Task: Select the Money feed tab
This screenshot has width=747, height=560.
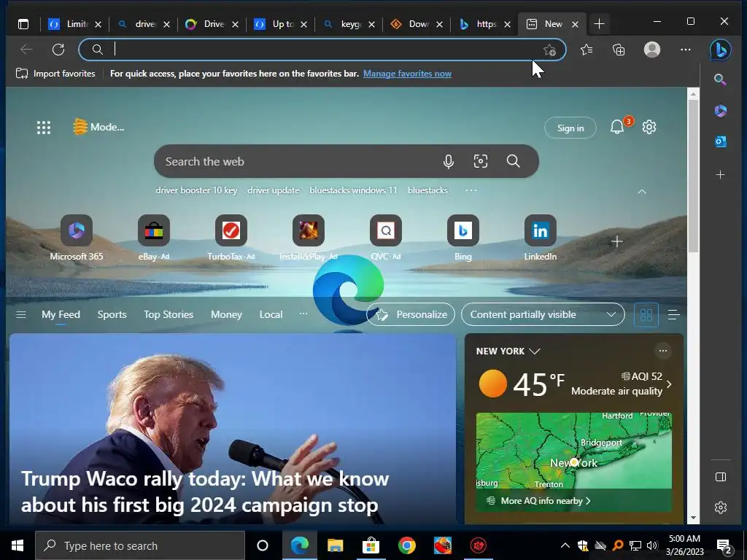Action: [226, 314]
